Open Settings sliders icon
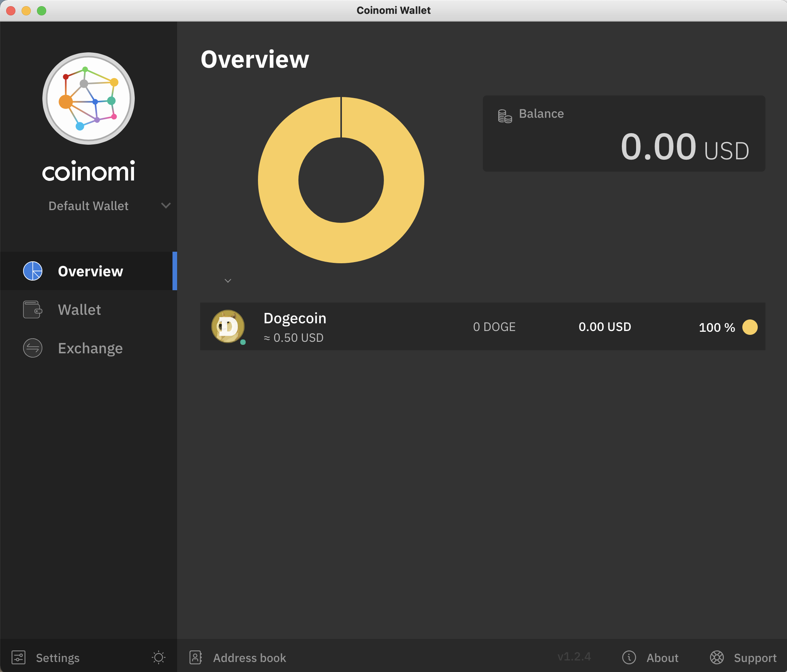787x672 pixels. [18, 657]
